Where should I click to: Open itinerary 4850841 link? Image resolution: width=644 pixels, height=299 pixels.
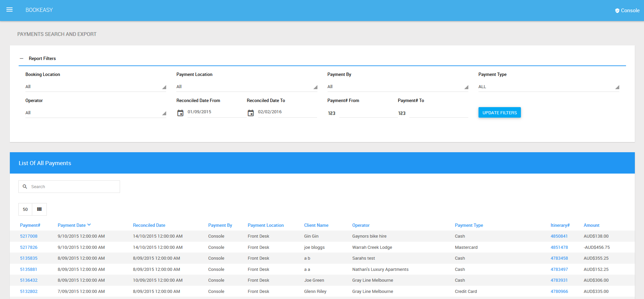pos(559,236)
